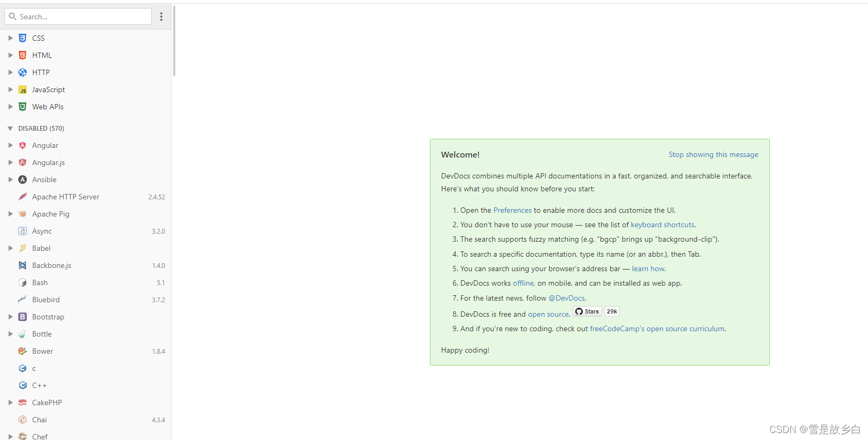Image resolution: width=868 pixels, height=440 pixels.
Task: Open the open source link
Action: pos(548,314)
